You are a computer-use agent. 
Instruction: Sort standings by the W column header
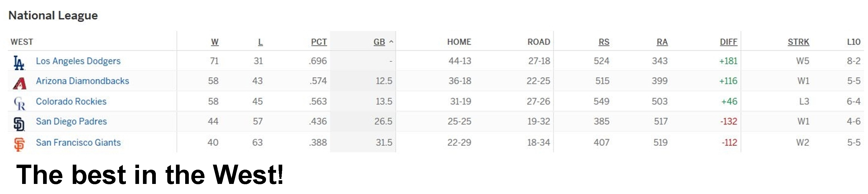click(215, 42)
